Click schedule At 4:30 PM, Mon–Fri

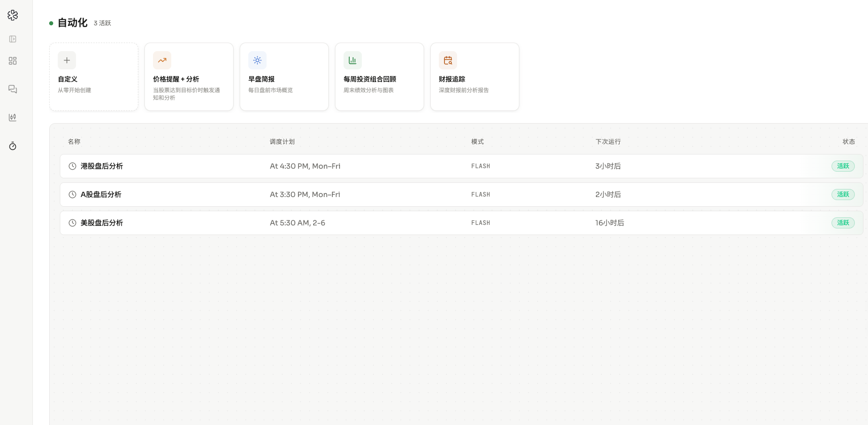pos(305,166)
